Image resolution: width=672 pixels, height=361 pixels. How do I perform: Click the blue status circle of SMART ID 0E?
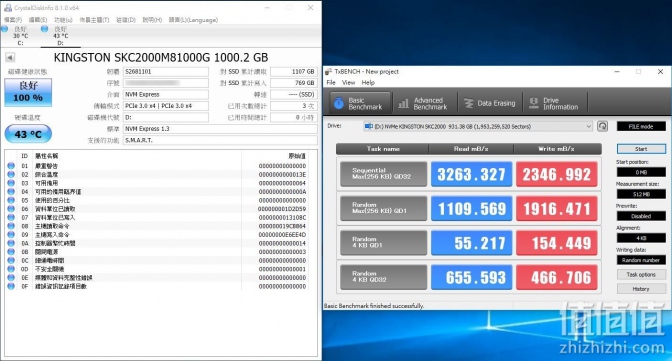pyautogui.click(x=11, y=277)
